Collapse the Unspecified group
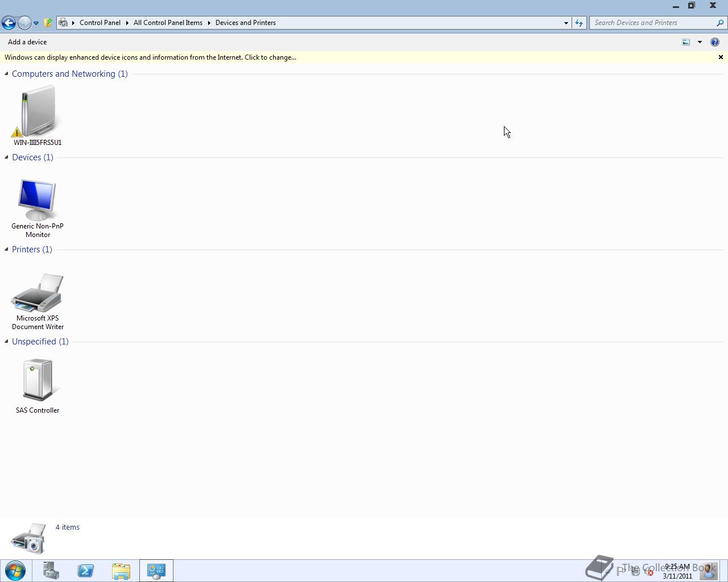Image resolution: width=728 pixels, height=582 pixels. pos(6,341)
